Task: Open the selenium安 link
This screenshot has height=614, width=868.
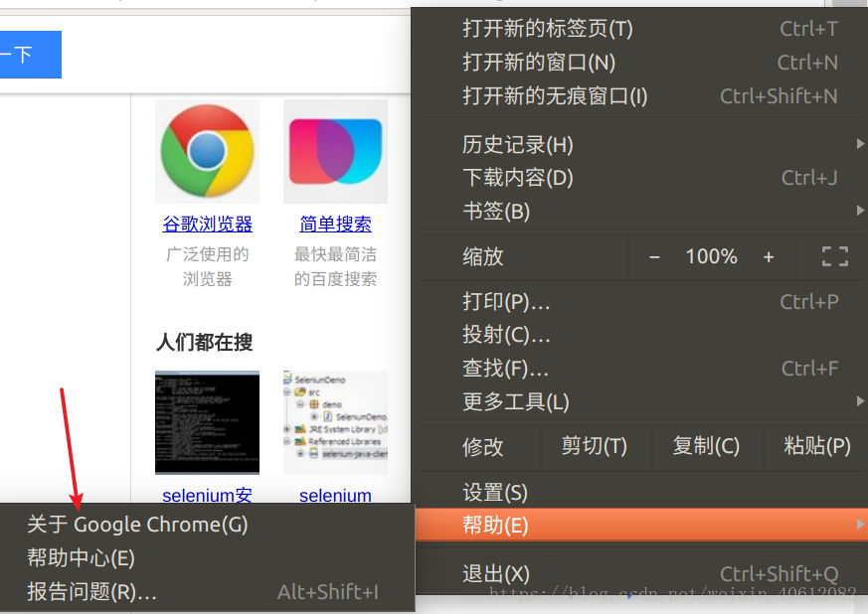Action: [x=208, y=495]
